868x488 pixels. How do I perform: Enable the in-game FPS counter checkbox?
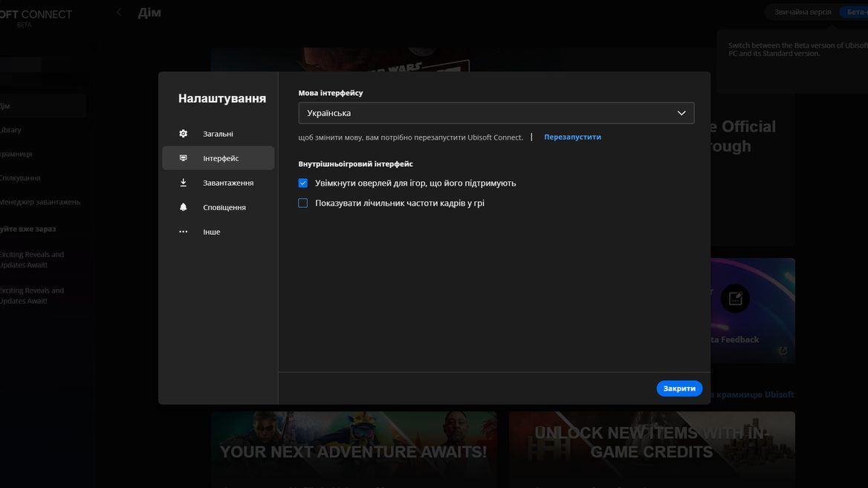pos(303,203)
